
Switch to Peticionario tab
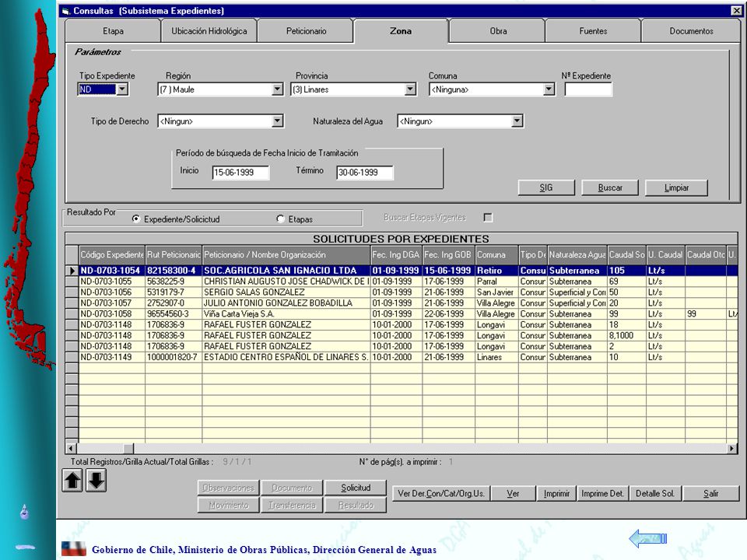307,31
